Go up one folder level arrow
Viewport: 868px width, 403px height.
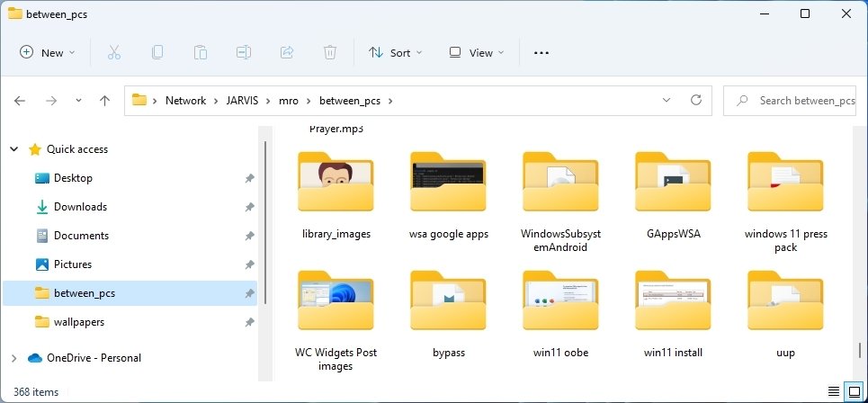point(104,101)
